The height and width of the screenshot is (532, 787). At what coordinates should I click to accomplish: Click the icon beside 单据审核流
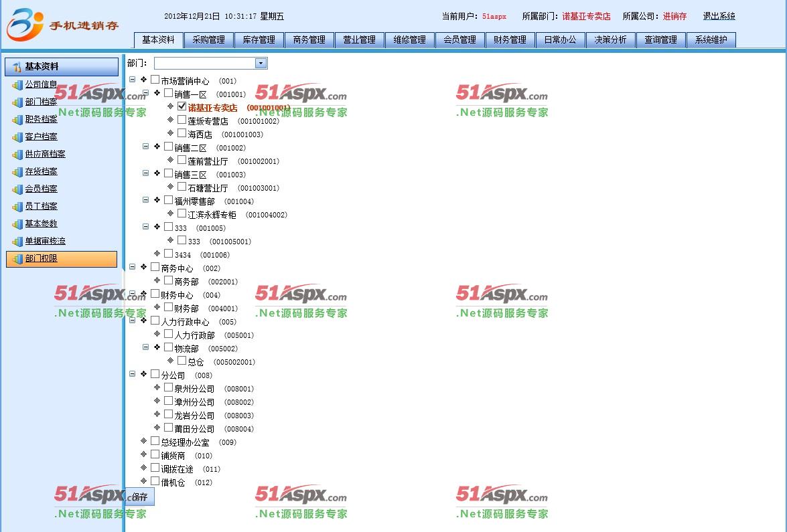pyautogui.click(x=17, y=242)
